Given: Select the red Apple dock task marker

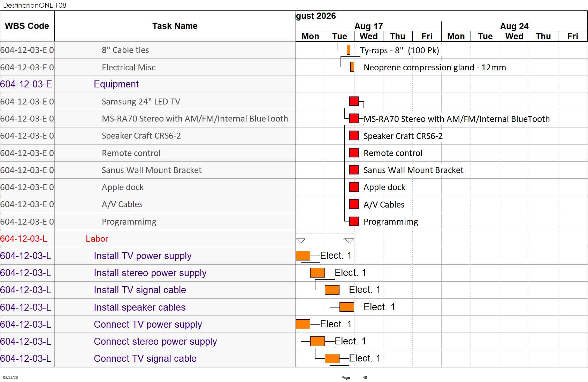Looking at the screenshot, I should pyautogui.click(x=354, y=187).
